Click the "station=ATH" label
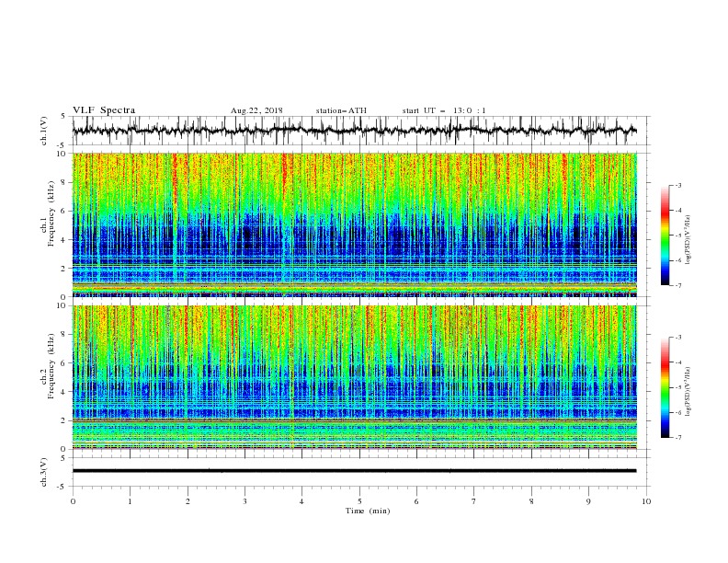 (x=341, y=110)
